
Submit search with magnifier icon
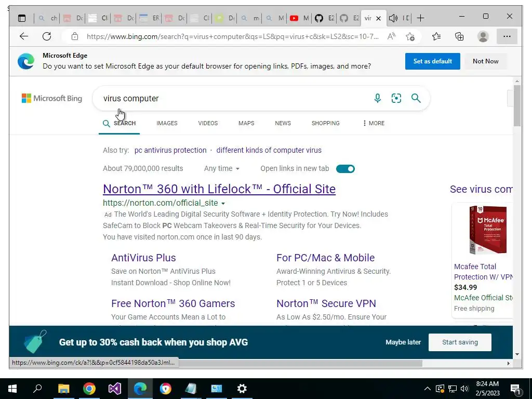tap(416, 98)
